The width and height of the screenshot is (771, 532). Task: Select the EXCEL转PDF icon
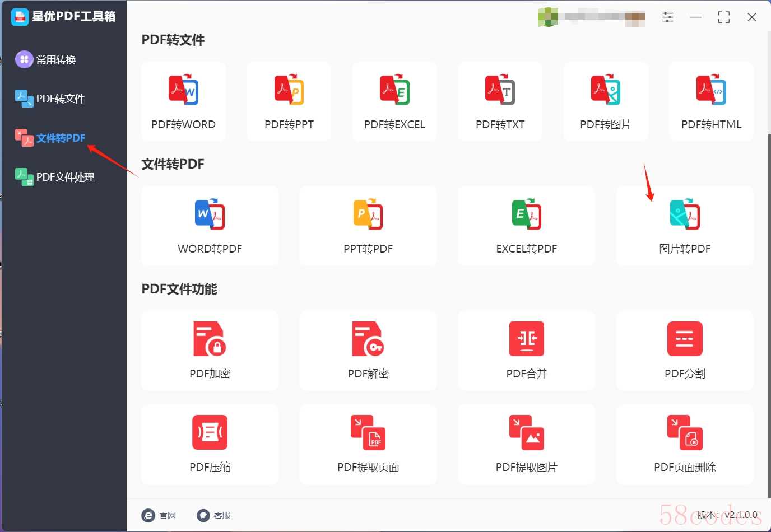click(x=527, y=214)
